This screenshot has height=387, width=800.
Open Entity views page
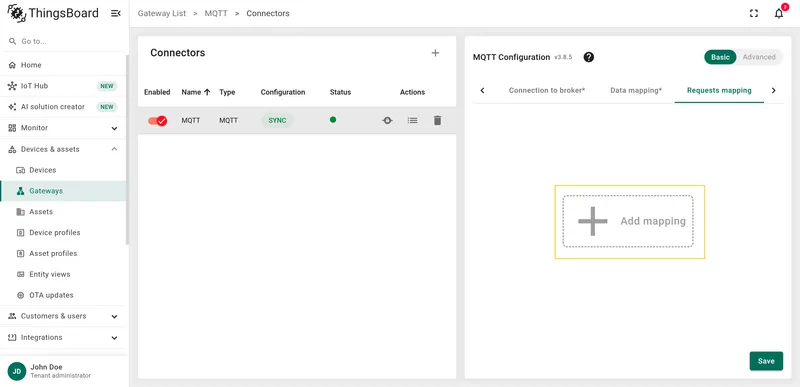(62, 275)
